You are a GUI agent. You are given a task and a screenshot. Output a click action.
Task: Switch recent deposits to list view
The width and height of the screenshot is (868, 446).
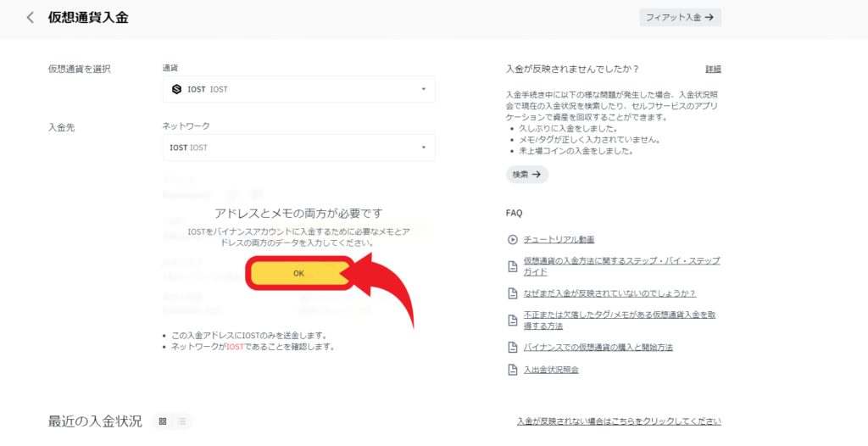coord(181,421)
